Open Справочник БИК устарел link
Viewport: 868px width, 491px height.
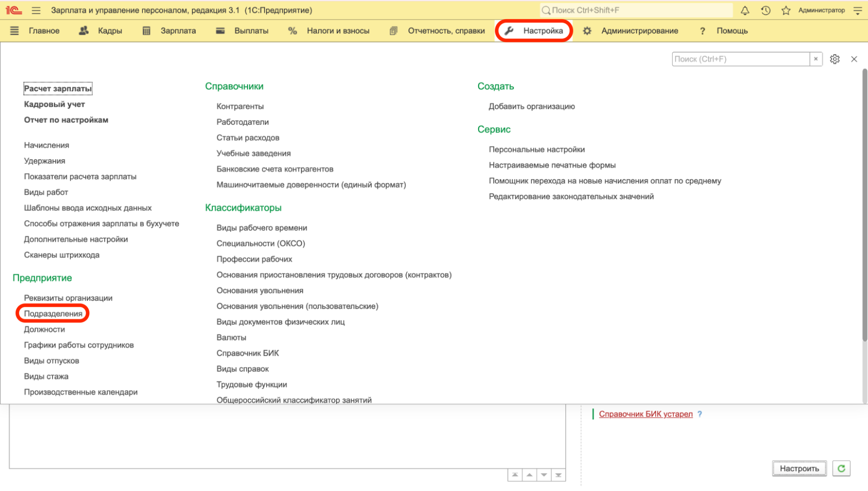[645, 414]
